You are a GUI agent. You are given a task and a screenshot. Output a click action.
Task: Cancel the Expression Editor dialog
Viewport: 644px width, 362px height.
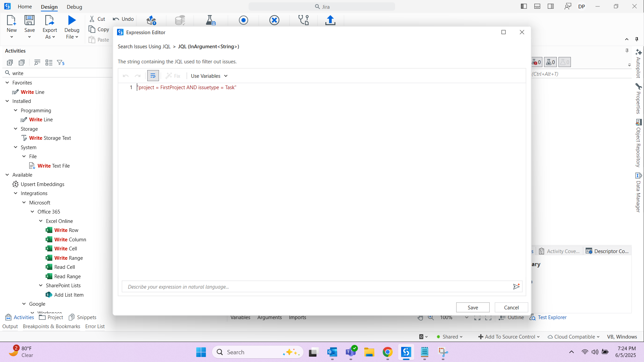(511, 307)
